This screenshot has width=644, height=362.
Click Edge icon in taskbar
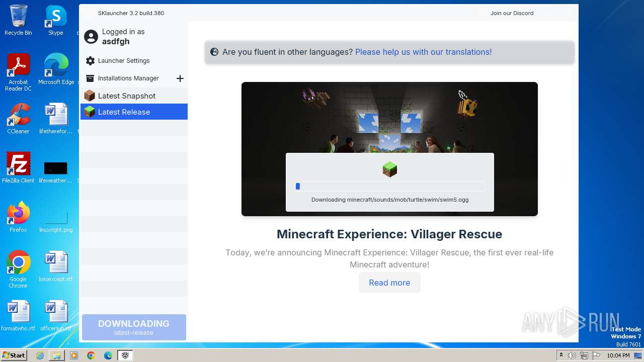click(108, 355)
